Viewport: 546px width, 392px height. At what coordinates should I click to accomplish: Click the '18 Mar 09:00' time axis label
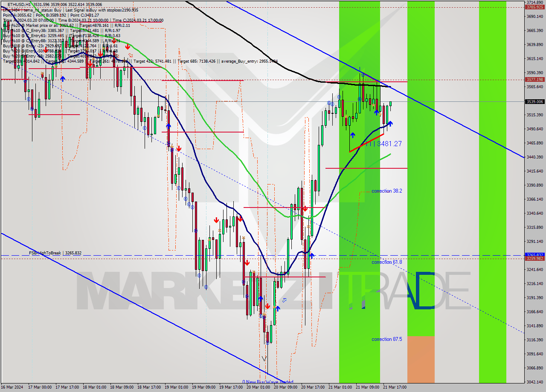click(x=122, y=387)
